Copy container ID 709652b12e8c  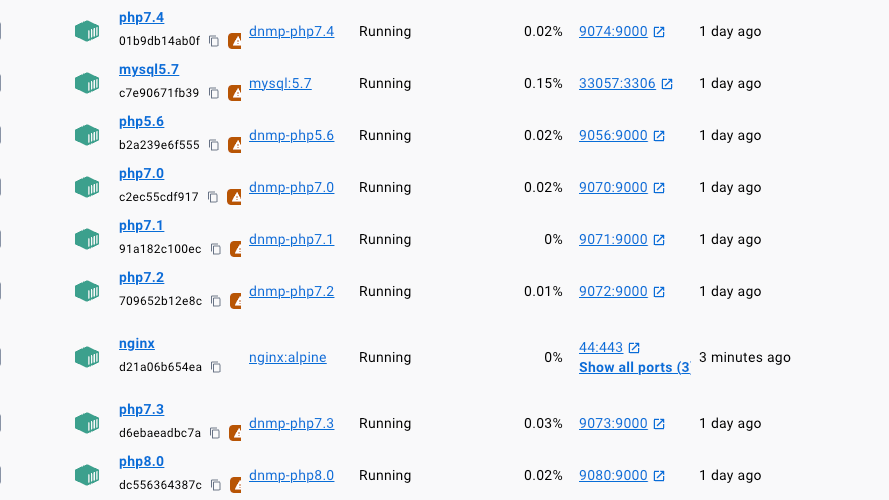tap(215, 301)
